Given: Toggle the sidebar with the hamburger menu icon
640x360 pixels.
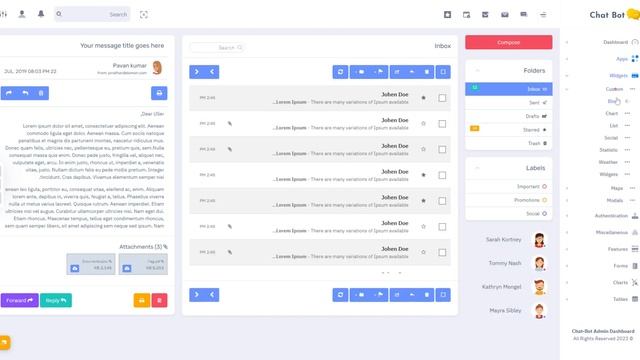Looking at the screenshot, I should [543, 15].
